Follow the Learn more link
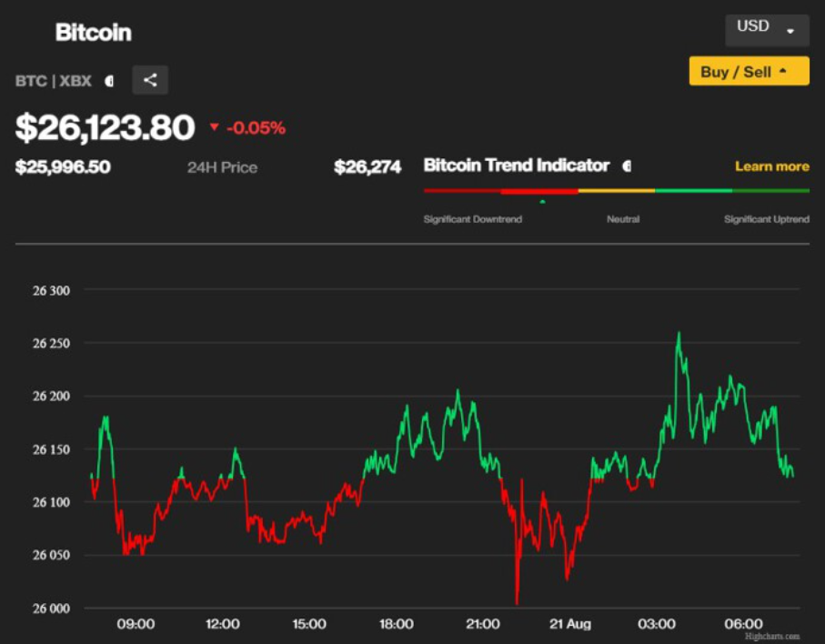This screenshot has width=825, height=644. [772, 166]
